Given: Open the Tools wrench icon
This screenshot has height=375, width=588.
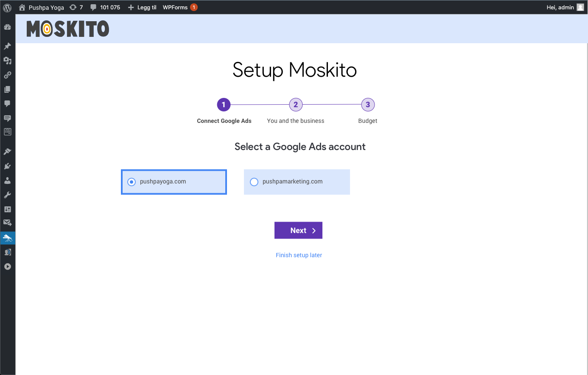Looking at the screenshot, I should click(7, 194).
